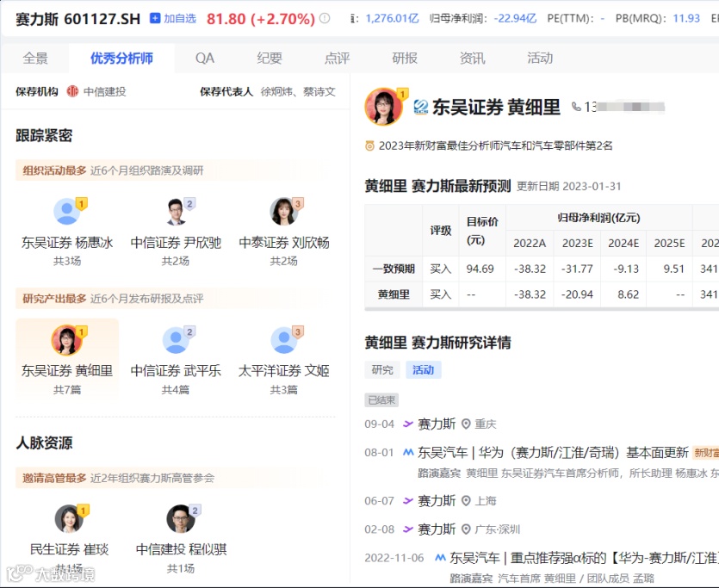Image resolution: width=719 pixels, height=588 pixels.
Task: Click 赛力斯 title of 09-04 event
Action: pyautogui.click(x=437, y=424)
